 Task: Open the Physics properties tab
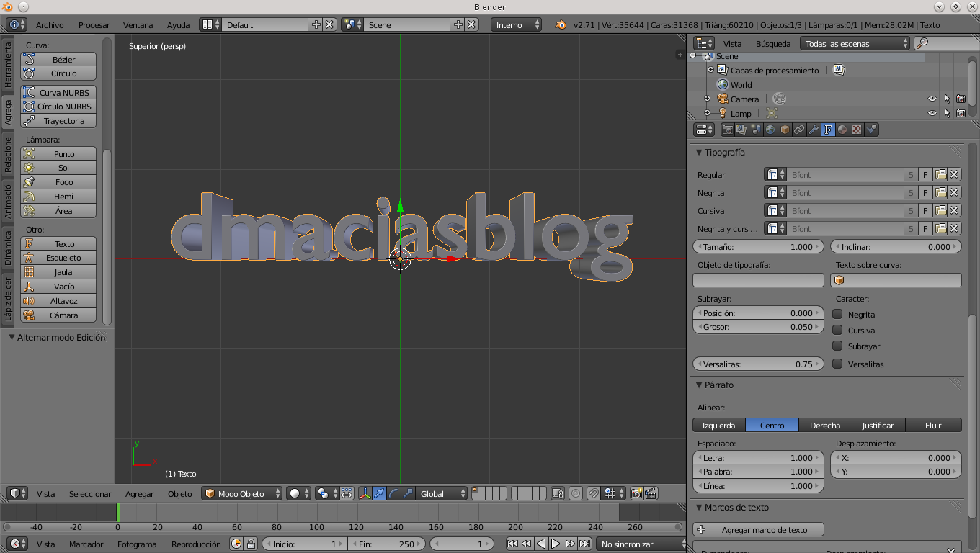[x=871, y=130]
